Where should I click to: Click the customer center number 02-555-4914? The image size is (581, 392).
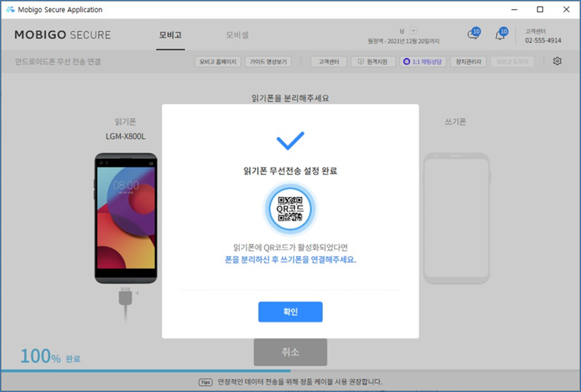(543, 40)
